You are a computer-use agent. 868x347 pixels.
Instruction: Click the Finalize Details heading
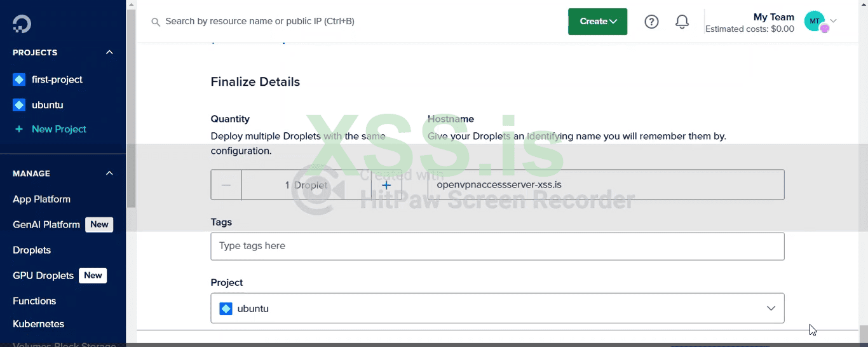(255, 82)
